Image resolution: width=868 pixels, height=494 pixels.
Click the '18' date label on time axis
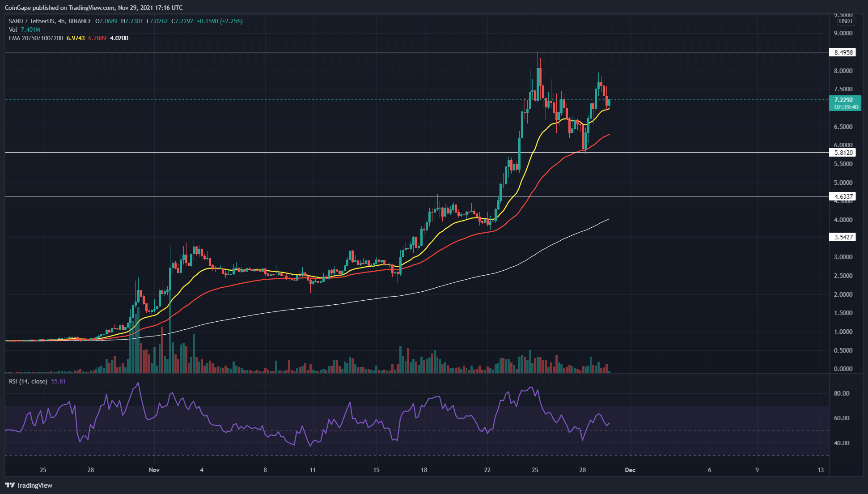(x=424, y=470)
